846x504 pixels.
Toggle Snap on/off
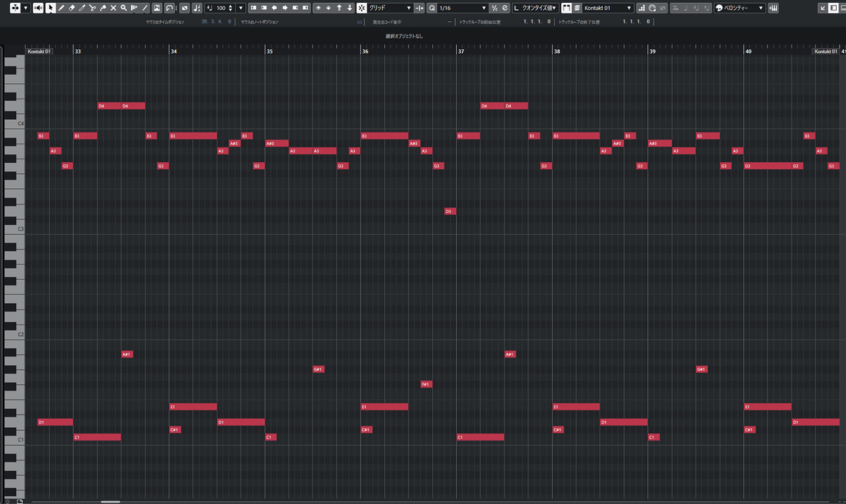pyautogui.click(x=362, y=8)
